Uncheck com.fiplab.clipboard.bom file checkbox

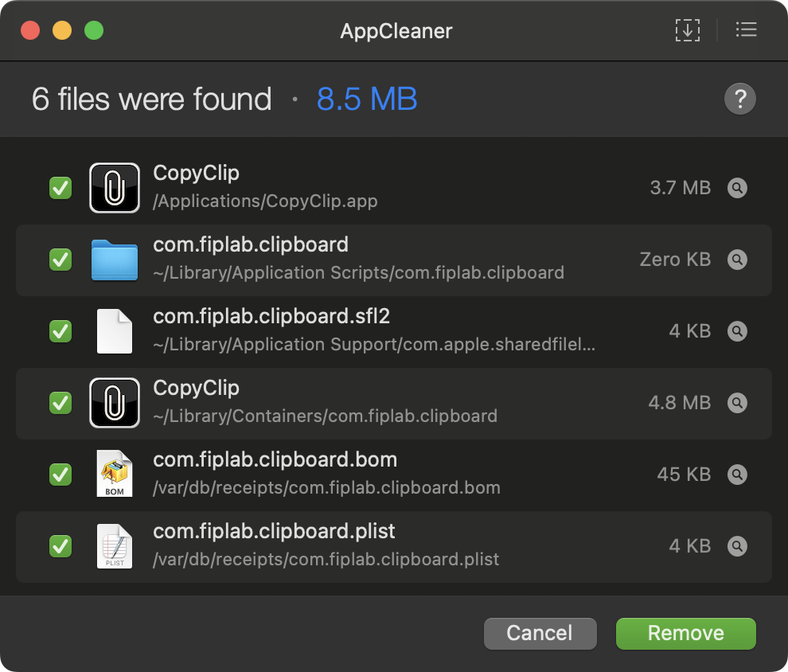[x=60, y=475]
